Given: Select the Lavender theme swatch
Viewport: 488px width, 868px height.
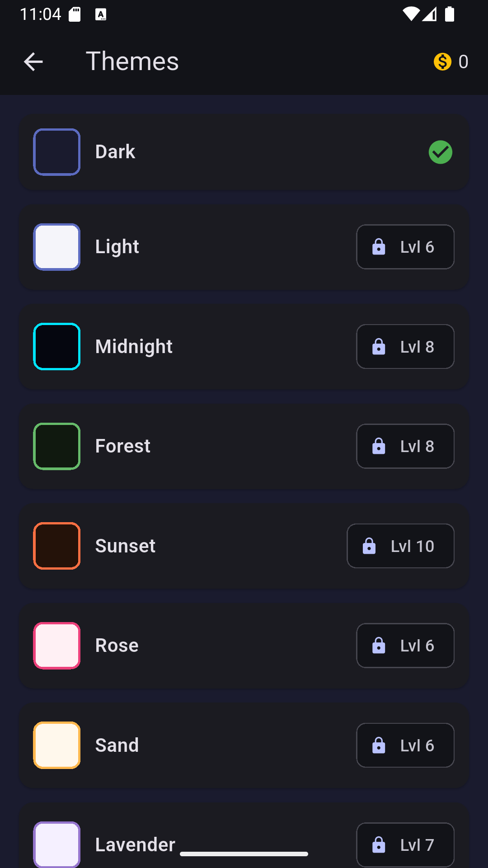Looking at the screenshot, I should click(57, 844).
